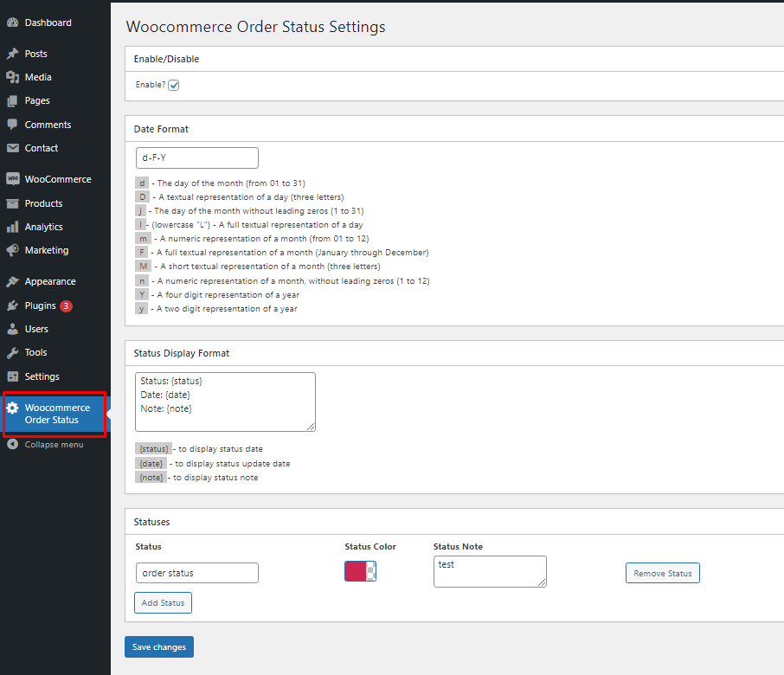Click the Settings sliders icon
This screenshot has width=784, height=675.
pyautogui.click(x=12, y=376)
